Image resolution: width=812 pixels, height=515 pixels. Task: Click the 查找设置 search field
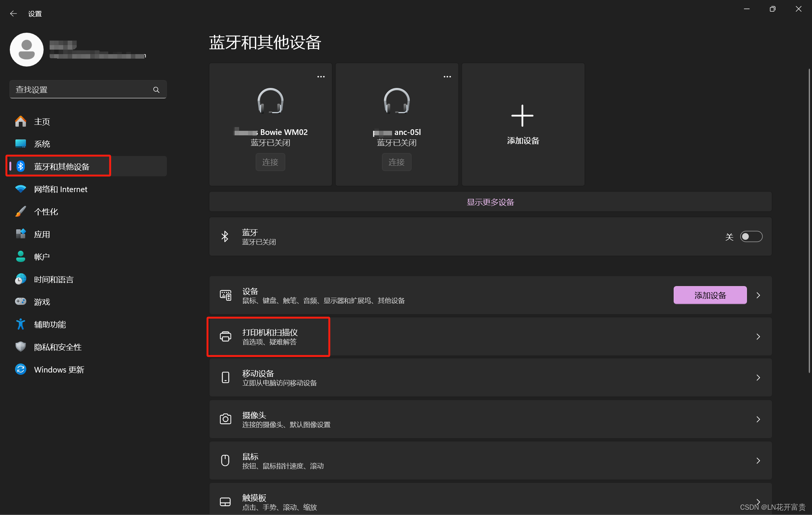(81, 90)
